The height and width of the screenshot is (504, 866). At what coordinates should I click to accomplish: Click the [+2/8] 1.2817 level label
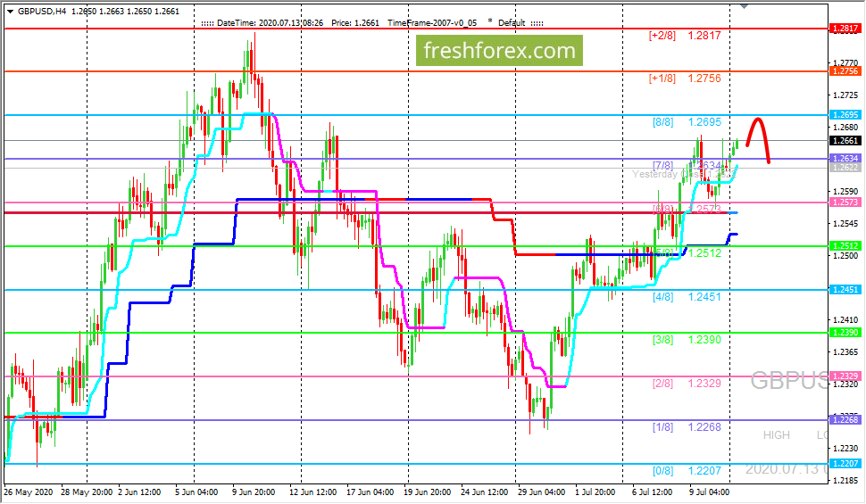point(685,36)
